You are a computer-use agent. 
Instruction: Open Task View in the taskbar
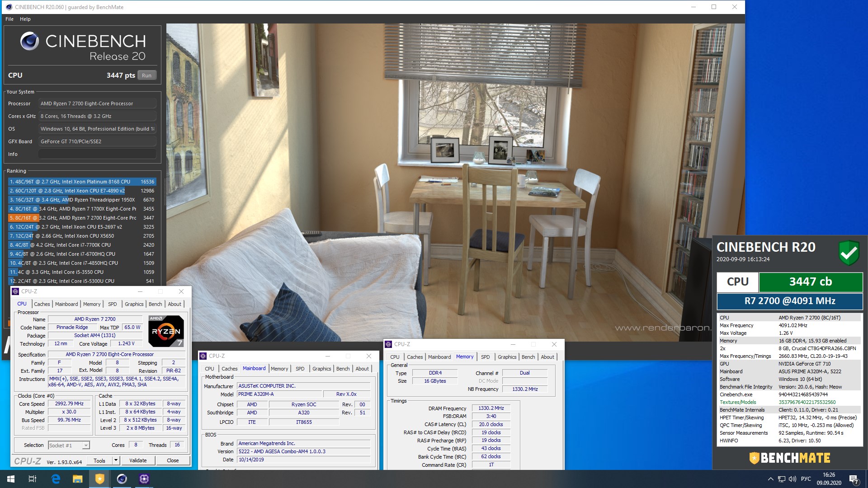(x=33, y=479)
